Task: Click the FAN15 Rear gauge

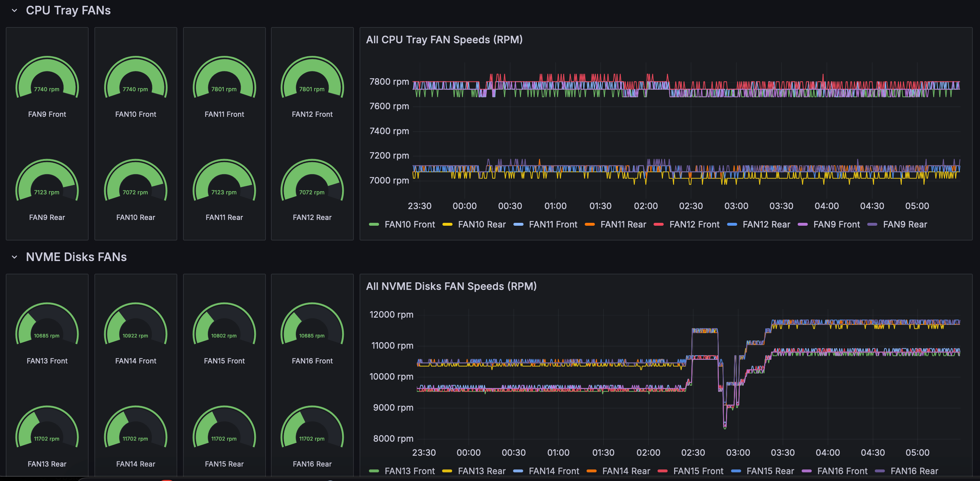Action: [224, 427]
